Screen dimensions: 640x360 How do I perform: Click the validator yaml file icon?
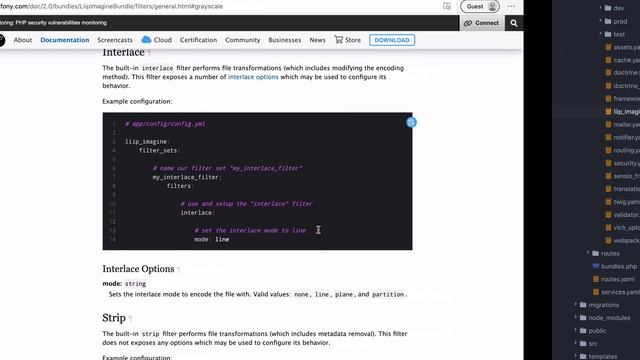[608, 214]
